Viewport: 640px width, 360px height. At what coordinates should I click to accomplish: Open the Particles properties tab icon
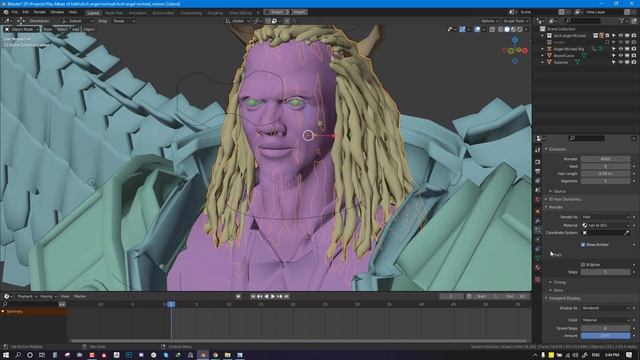tap(538, 230)
